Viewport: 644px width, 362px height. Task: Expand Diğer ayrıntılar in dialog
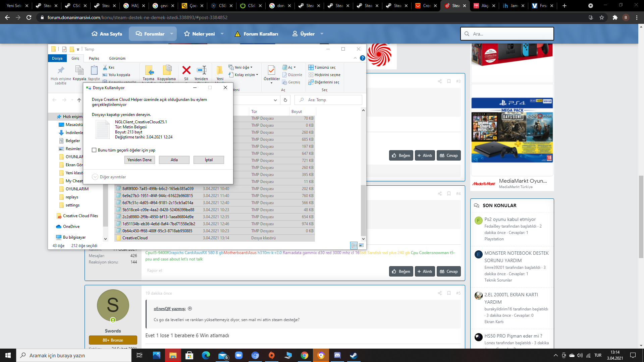pyautogui.click(x=95, y=177)
